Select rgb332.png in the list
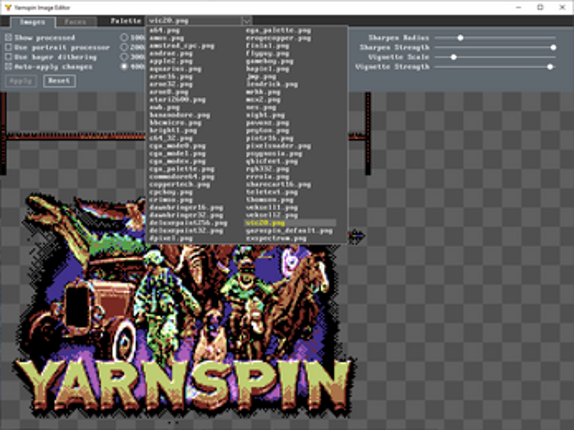574x430 pixels. pyautogui.click(x=267, y=169)
